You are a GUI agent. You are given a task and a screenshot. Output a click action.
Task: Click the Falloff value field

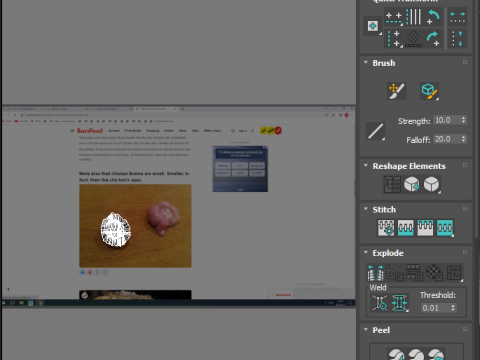447,139
